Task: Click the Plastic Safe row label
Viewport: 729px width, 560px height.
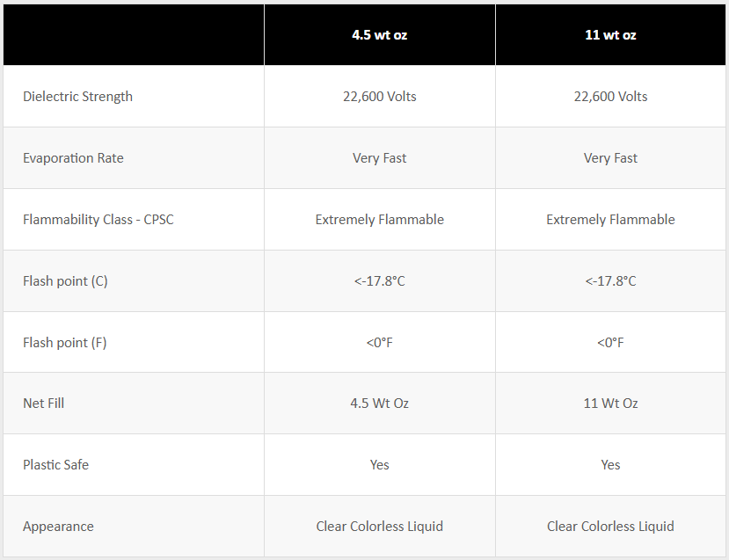Action: [x=55, y=464]
